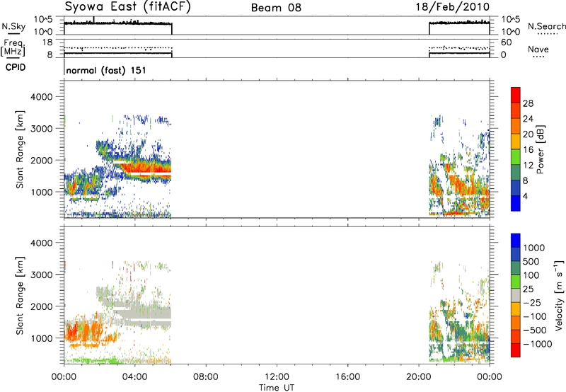Viewport: 566px width, 392px height.
Task: Click the 'normal (fast) 151' mode text
Action: [106, 70]
